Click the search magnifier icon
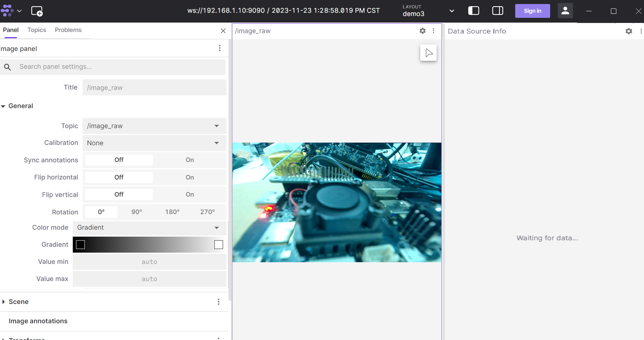The height and width of the screenshot is (340, 644). (x=7, y=67)
